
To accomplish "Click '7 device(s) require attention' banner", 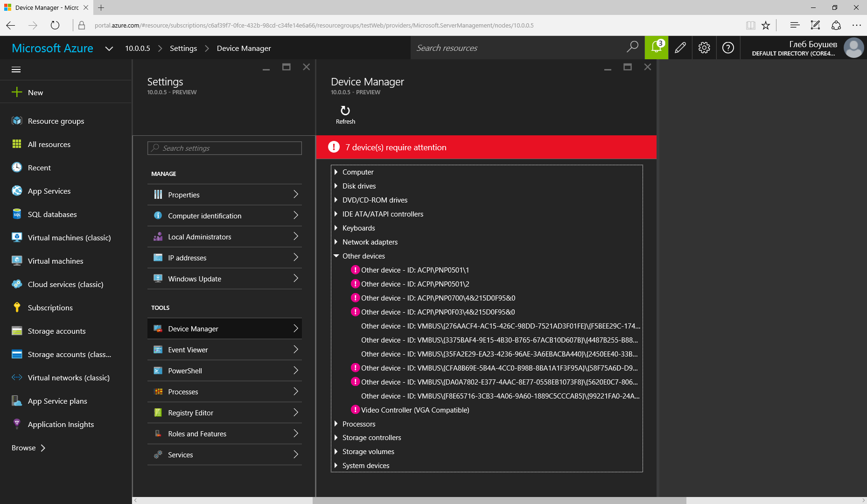I will 486,147.
